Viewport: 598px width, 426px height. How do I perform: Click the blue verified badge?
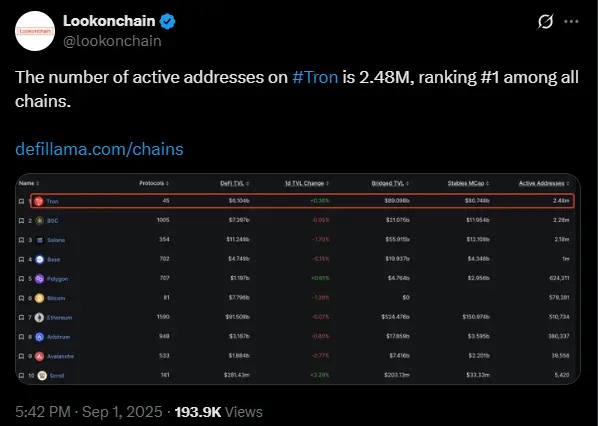pos(167,21)
